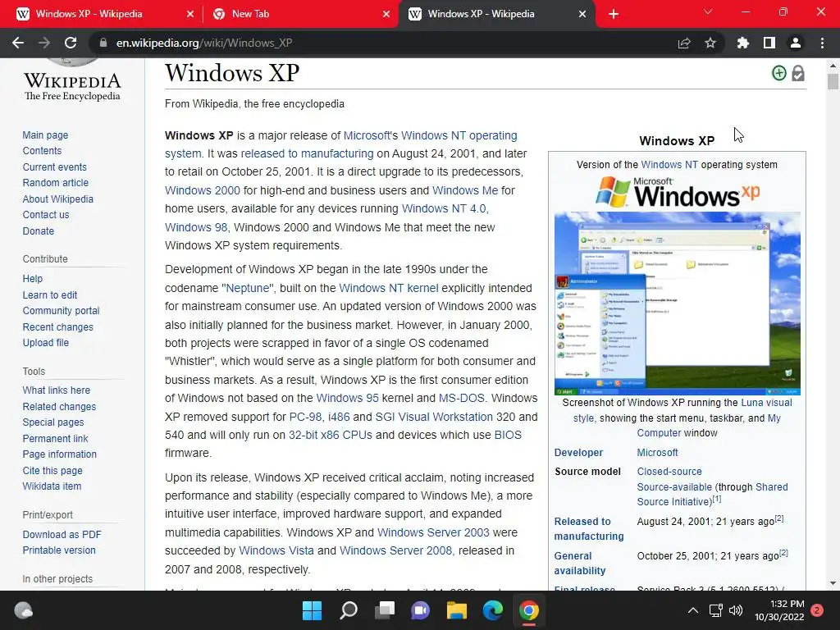Click the Windows Server 2003 link
The width and height of the screenshot is (840, 630).
point(433,532)
